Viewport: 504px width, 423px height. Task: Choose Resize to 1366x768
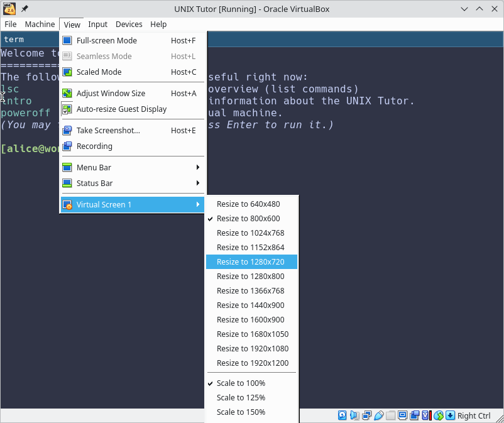click(x=251, y=291)
